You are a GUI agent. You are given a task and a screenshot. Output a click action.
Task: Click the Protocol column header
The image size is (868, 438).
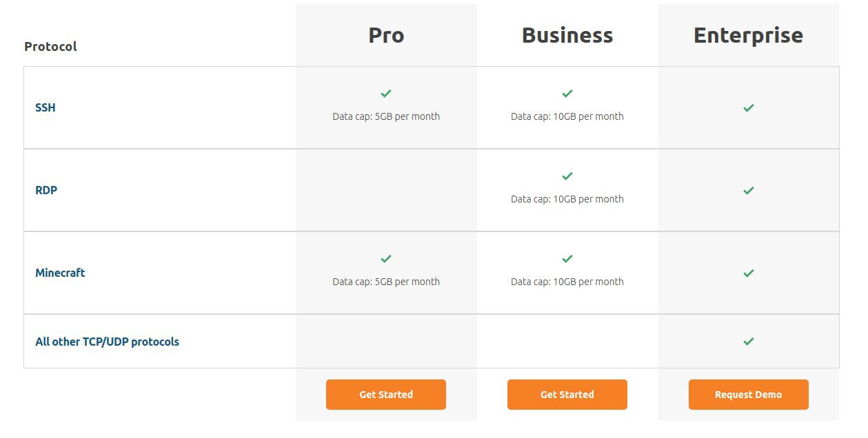point(50,46)
